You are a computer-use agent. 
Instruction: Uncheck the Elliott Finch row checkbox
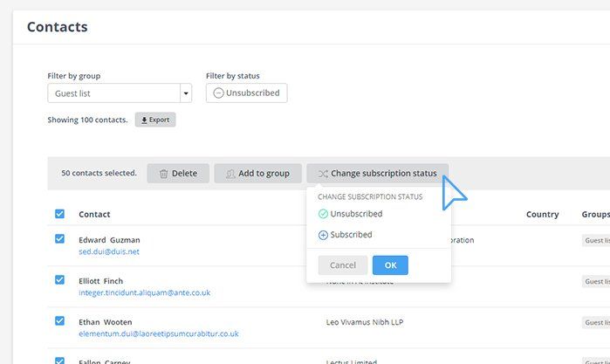[x=59, y=280]
